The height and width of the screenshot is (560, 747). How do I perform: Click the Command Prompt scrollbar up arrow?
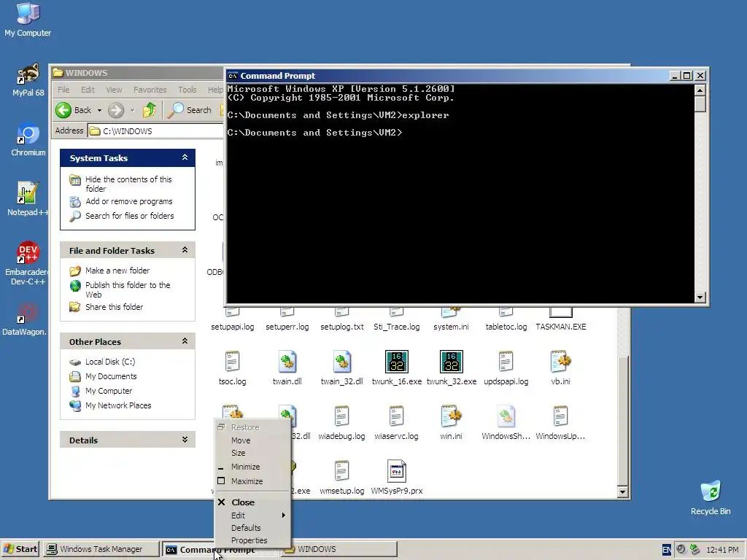[700, 90]
